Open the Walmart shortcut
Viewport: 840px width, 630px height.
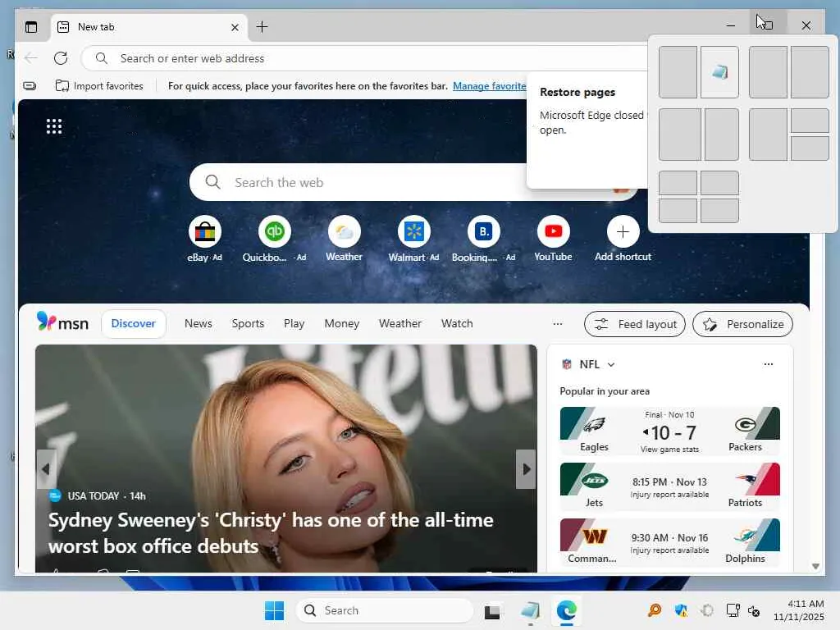(413, 239)
